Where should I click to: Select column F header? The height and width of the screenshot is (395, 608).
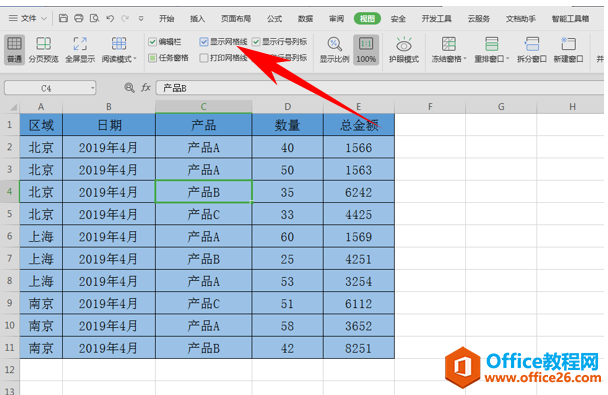coord(430,107)
